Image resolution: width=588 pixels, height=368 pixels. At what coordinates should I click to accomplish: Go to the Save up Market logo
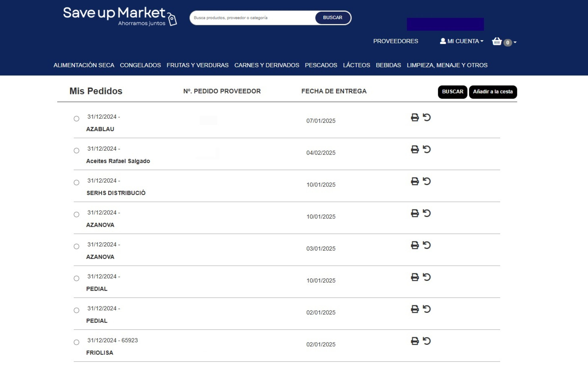tap(120, 16)
